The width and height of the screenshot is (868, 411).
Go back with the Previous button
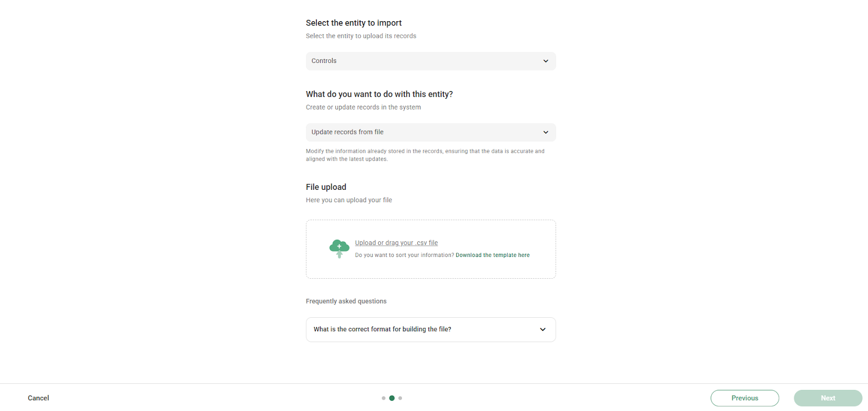745,398
